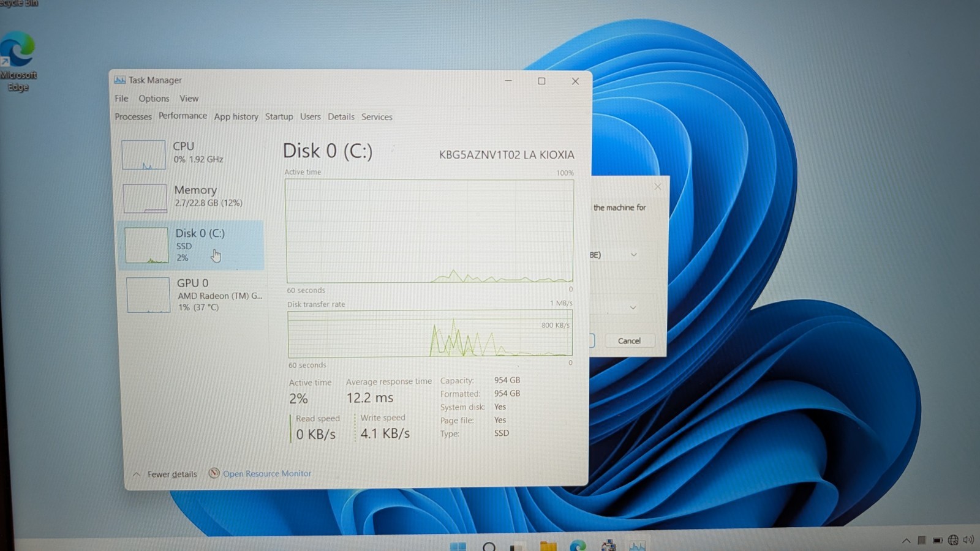This screenshot has height=551, width=980.
Task: Open taskbar Search
Action: pos(489,547)
